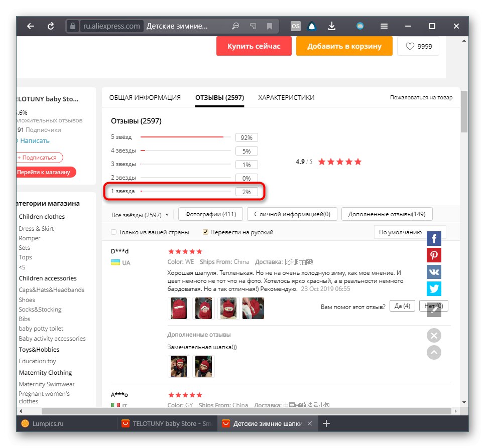The image size is (485, 448).
Task: Expand the Все звёзды (2597) dropdown
Action: 140,215
